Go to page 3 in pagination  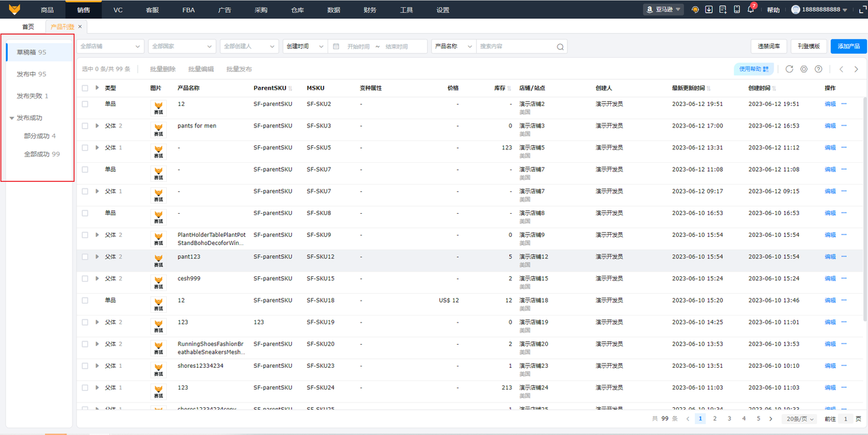[730, 419]
